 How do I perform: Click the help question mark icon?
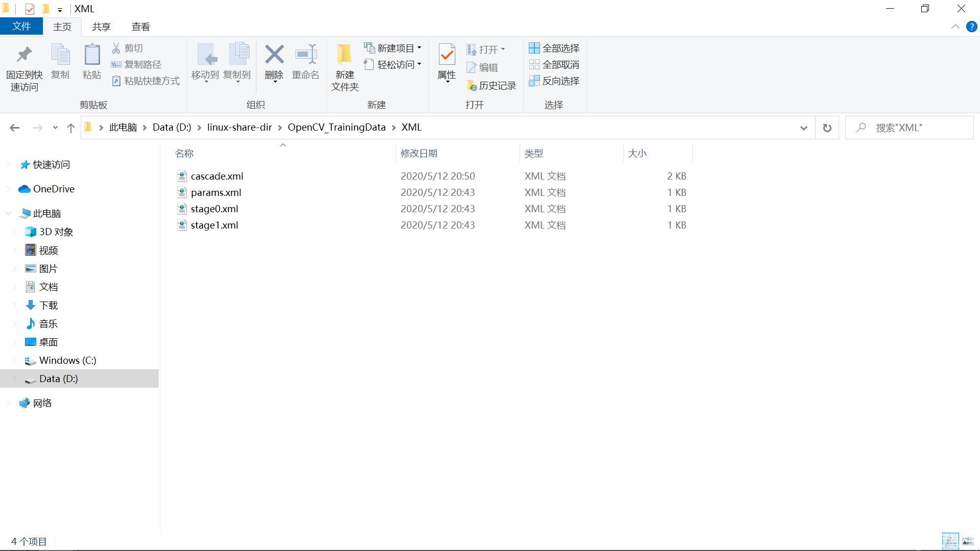tap(971, 27)
